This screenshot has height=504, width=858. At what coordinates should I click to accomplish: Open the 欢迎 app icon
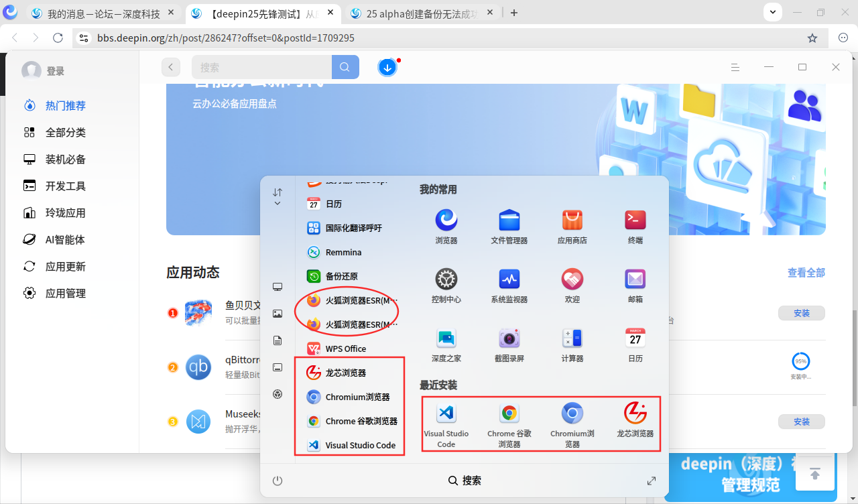[x=572, y=279]
